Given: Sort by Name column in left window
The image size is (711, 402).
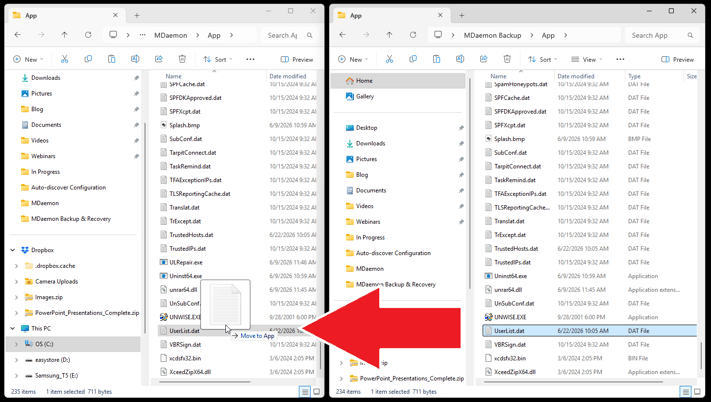Looking at the screenshot, I should tap(174, 76).
